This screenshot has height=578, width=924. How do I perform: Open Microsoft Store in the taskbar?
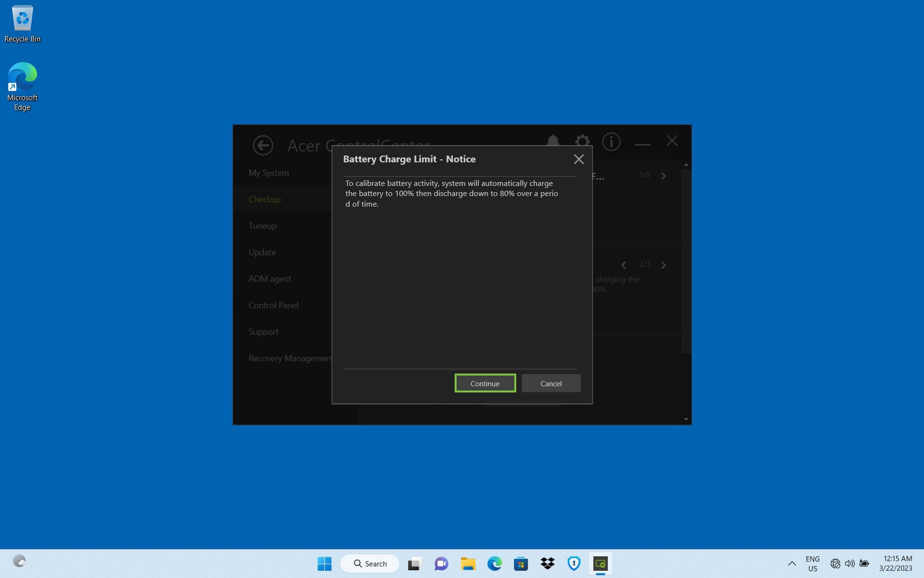[x=521, y=563]
